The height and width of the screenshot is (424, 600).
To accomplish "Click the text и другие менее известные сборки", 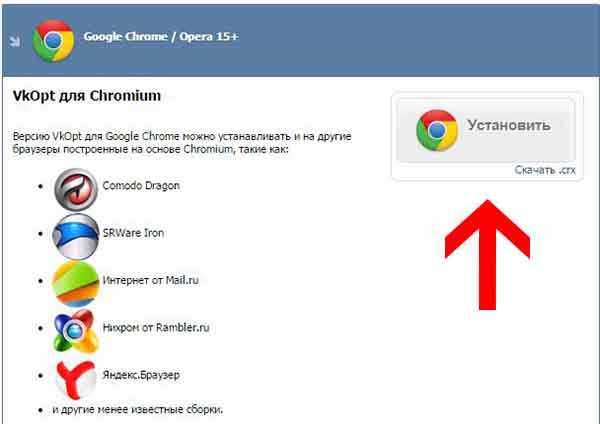I will (x=138, y=410).
